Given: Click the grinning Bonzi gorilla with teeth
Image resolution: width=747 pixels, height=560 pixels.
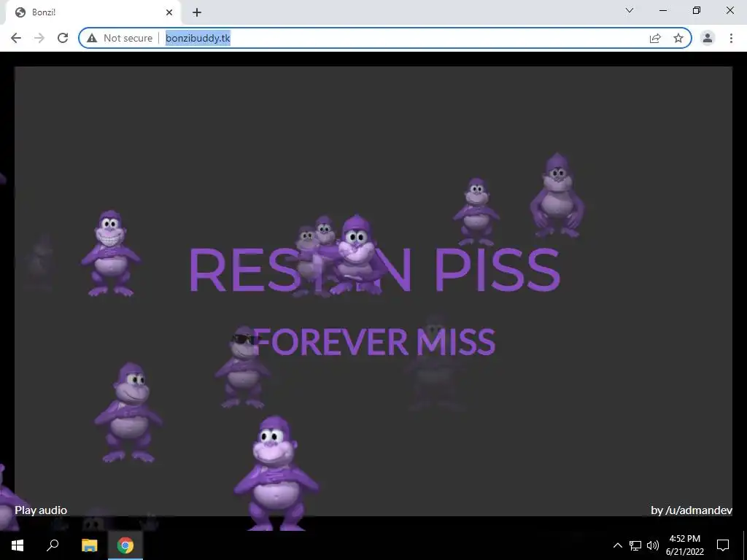Looking at the screenshot, I should (111, 253).
